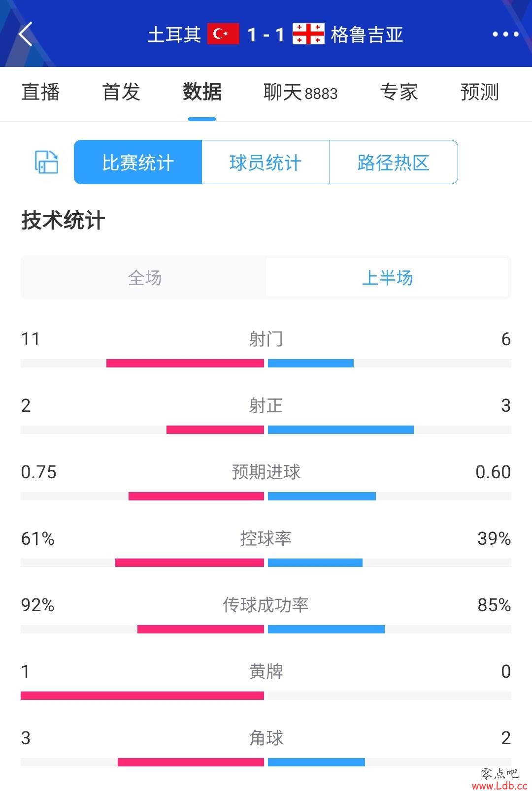Switch to the 首发 tab

pyautogui.click(x=121, y=92)
